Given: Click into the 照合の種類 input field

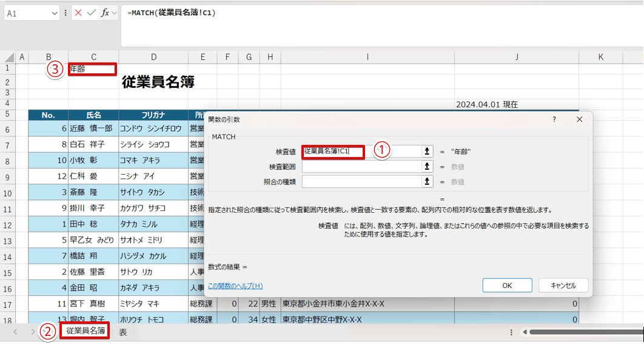Looking at the screenshot, I should pyautogui.click(x=361, y=181).
